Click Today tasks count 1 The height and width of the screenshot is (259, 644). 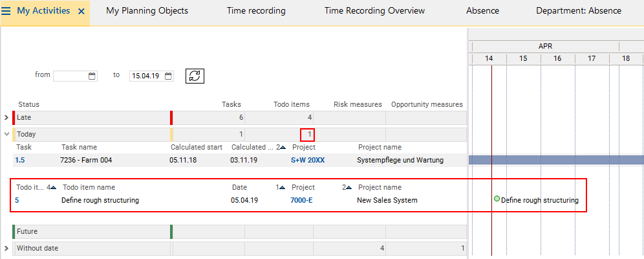coord(241,134)
